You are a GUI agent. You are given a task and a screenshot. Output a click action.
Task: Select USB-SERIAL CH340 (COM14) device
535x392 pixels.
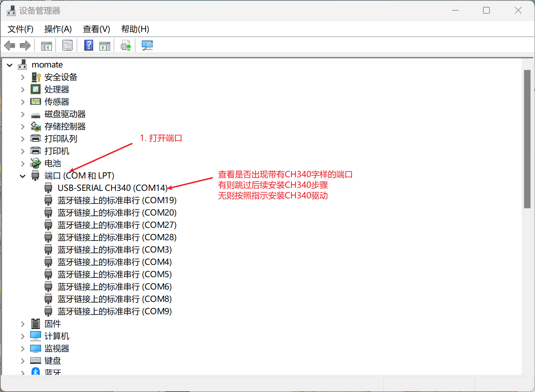[112, 188]
